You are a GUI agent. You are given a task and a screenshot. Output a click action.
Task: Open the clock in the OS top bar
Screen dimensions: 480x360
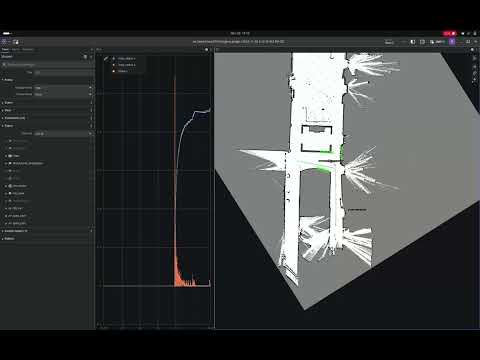(240, 33)
